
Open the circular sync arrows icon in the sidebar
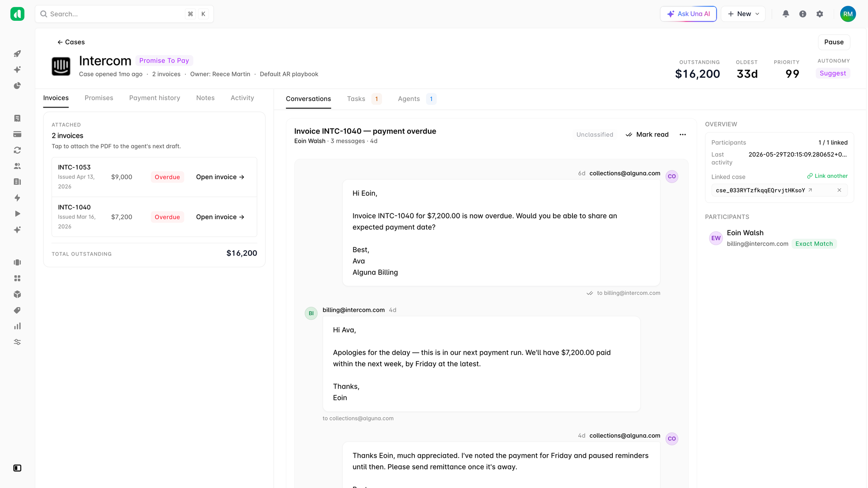[x=17, y=150]
